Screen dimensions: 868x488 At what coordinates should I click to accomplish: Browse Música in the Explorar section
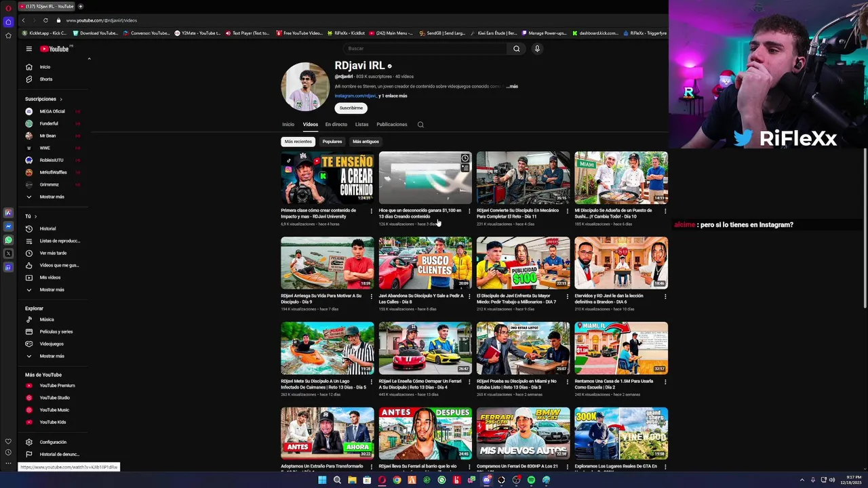[46, 320]
